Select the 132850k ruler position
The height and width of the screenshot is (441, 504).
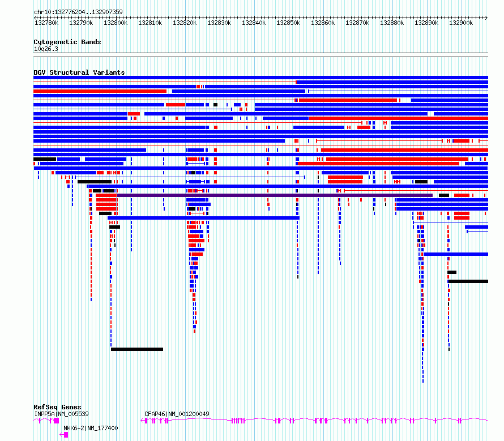point(288,23)
